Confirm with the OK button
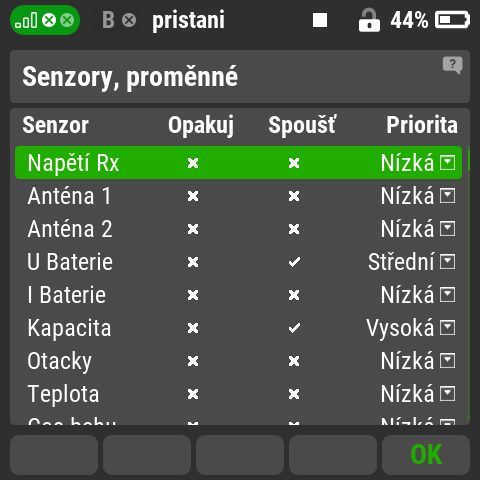Viewport: 480px width, 480px height. [x=426, y=455]
